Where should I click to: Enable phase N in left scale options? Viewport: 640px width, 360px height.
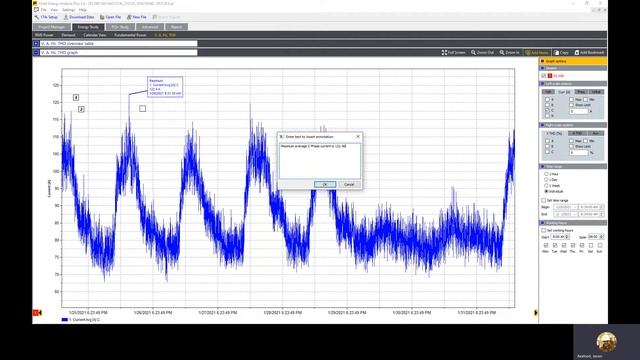[547, 116]
